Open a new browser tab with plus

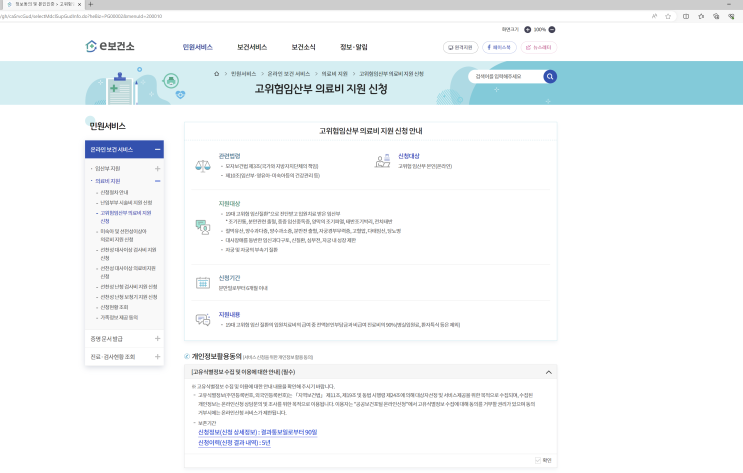[91, 4]
